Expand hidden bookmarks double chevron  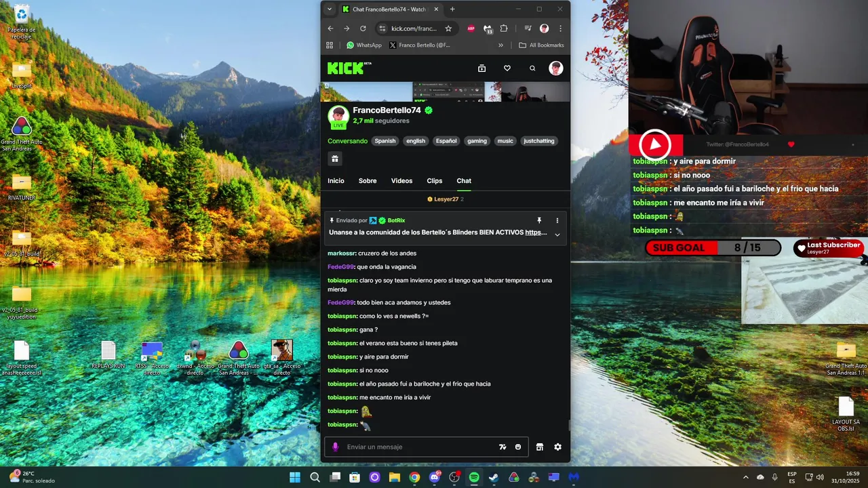point(501,45)
